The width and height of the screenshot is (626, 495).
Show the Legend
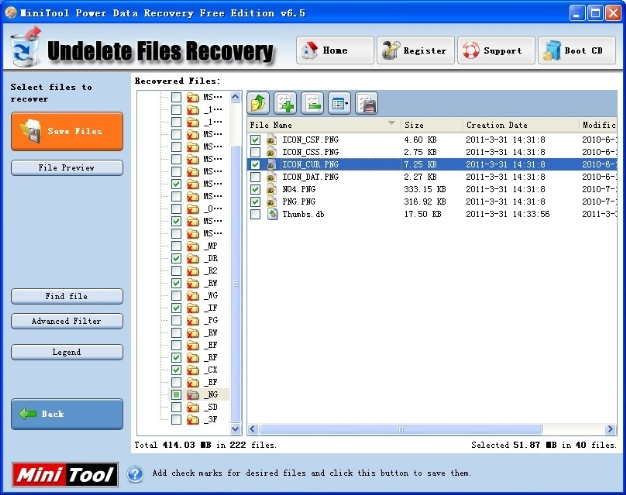67,352
